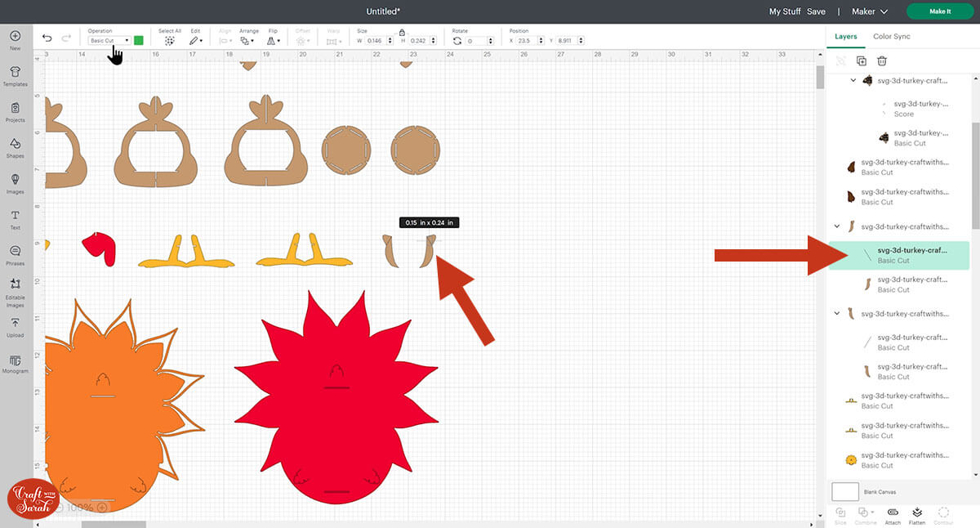
Task: Open My Stuff
Action: pyautogui.click(x=785, y=11)
